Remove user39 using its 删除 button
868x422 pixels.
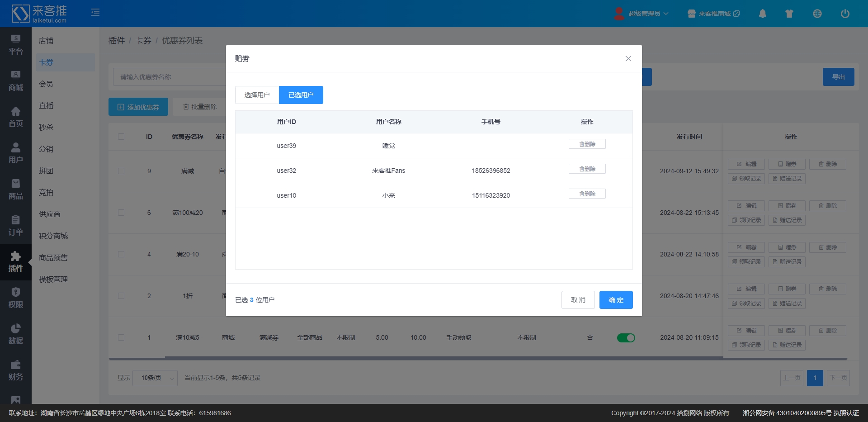tap(587, 144)
